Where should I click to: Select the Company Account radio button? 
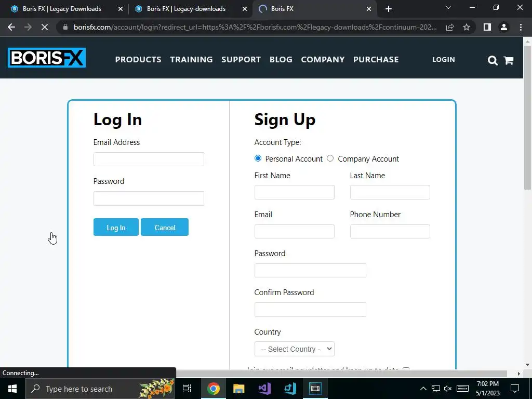(x=330, y=158)
